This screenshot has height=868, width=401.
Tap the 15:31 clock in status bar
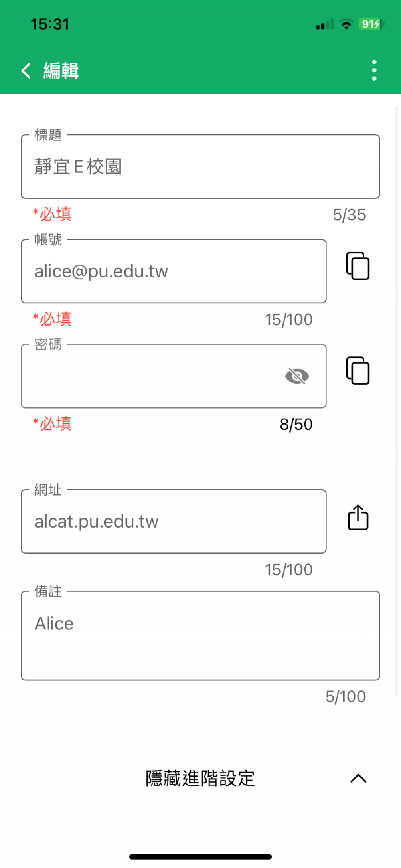pyautogui.click(x=50, y=24)
